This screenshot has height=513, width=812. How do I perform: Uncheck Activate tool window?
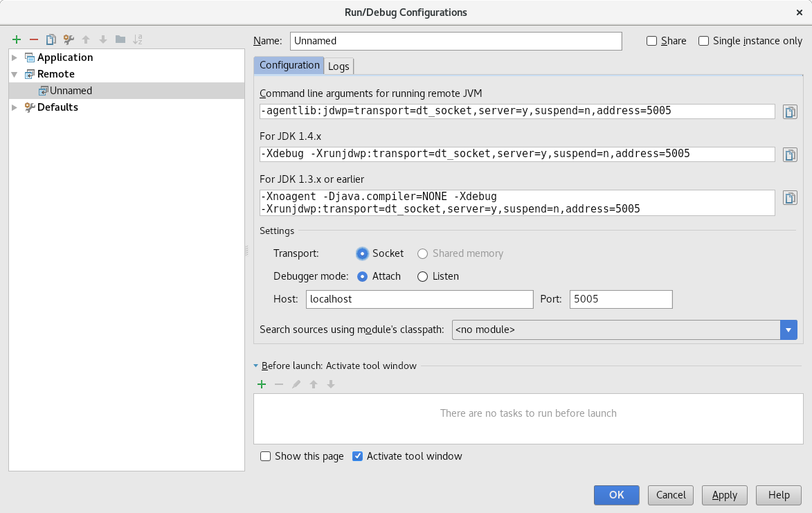[358, 456]
